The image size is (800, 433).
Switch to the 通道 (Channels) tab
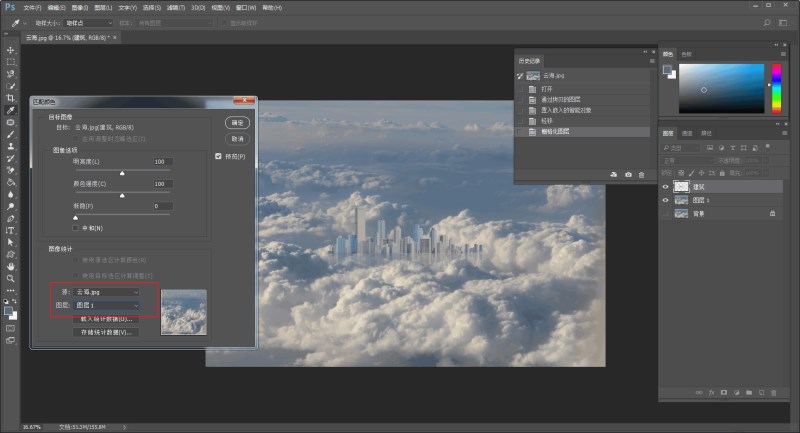pyautogui.click(x=688, y=133)
